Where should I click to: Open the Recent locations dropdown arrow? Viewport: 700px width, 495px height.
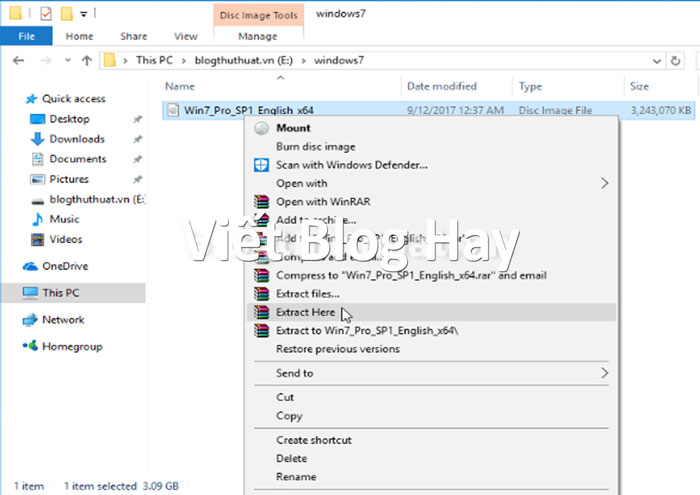click(67, 60)
